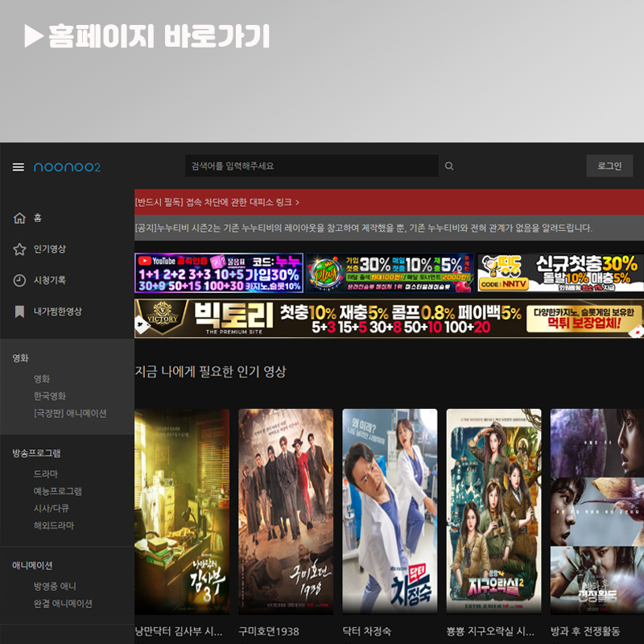Select 홈 in the sidebar

[37, 218]
